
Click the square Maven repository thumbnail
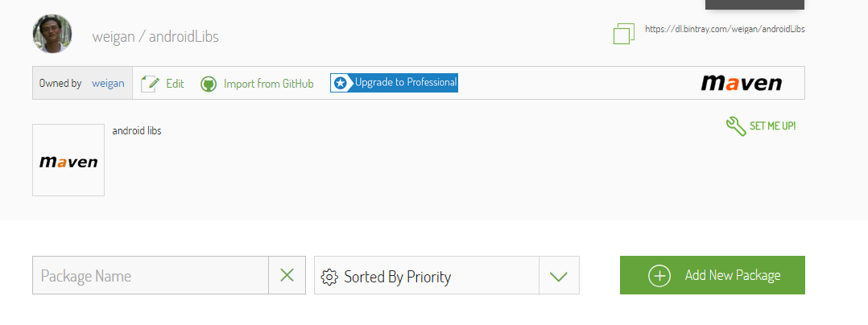pos(68,160)
